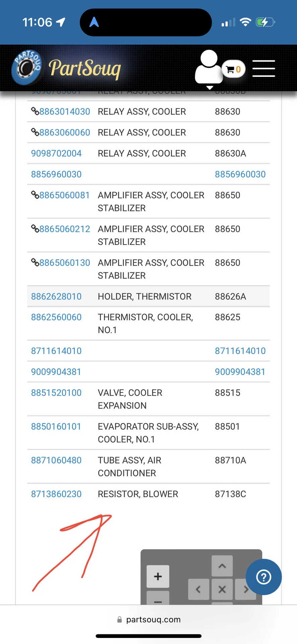Click right-column link 8856960030
The height and width of the screenshot is (644, 297).
[x=240, y=174]
